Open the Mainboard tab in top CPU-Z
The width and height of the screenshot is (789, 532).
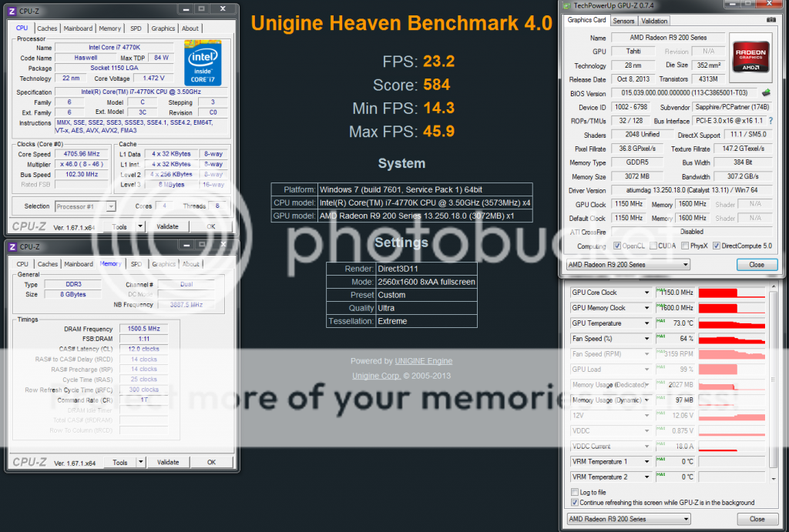[x=78, y=28]
